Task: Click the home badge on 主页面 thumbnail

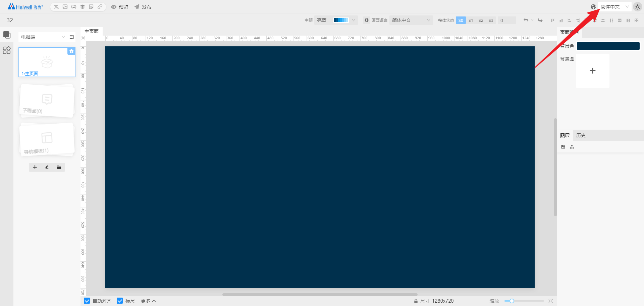Action: coord(71,51)
